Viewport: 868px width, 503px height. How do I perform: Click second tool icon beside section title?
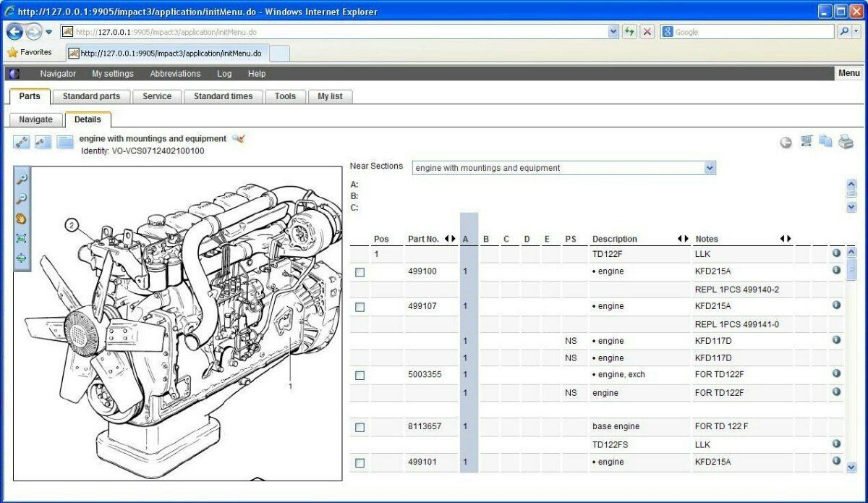click(43, 142)
